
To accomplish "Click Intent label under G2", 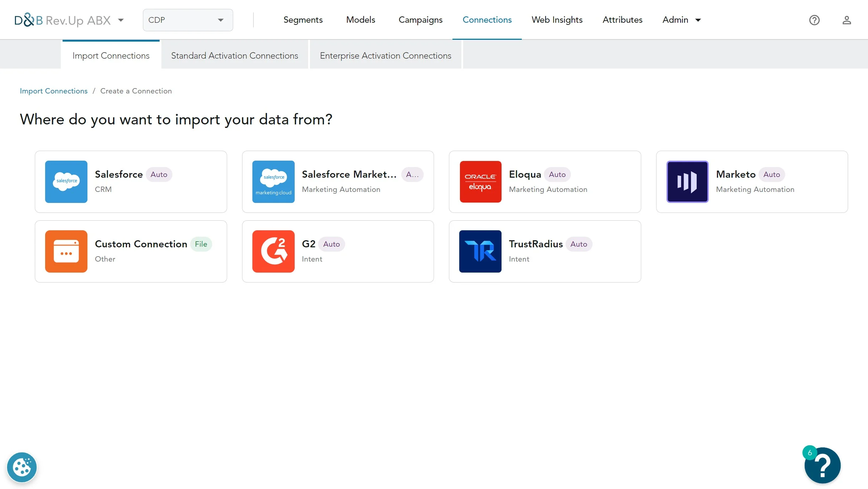I will (312, 259).
